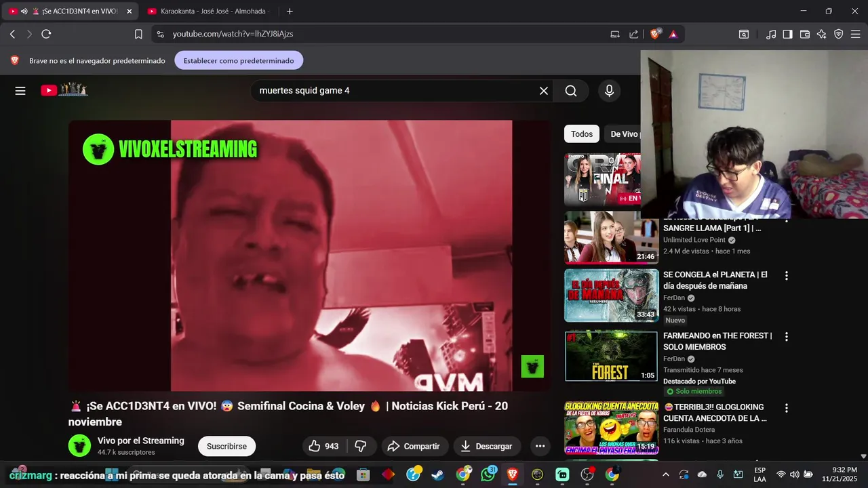The height and width of the screenshot is (488, 868).
Task: Download the video via Descargar
Action: tap(486, 446)
